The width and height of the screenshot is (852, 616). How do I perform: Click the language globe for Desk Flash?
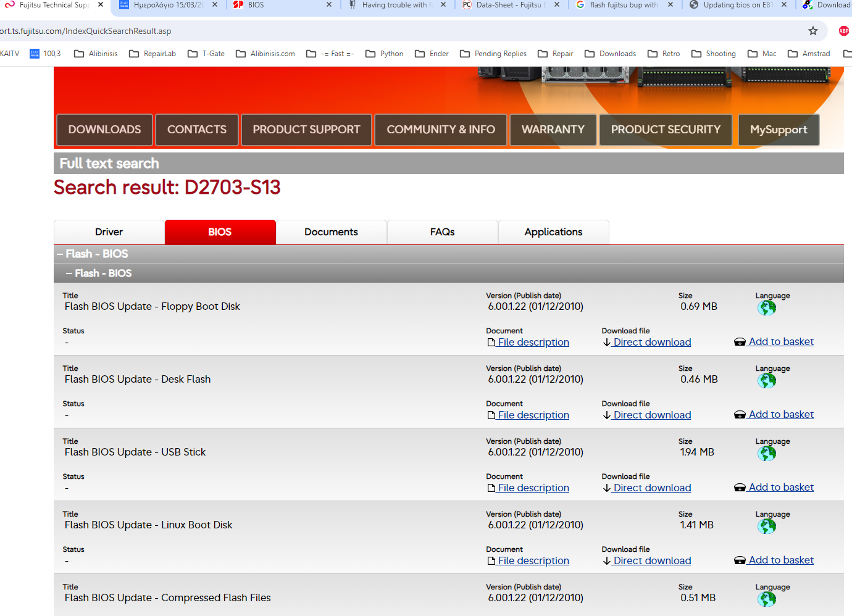[x=766, y=381]
